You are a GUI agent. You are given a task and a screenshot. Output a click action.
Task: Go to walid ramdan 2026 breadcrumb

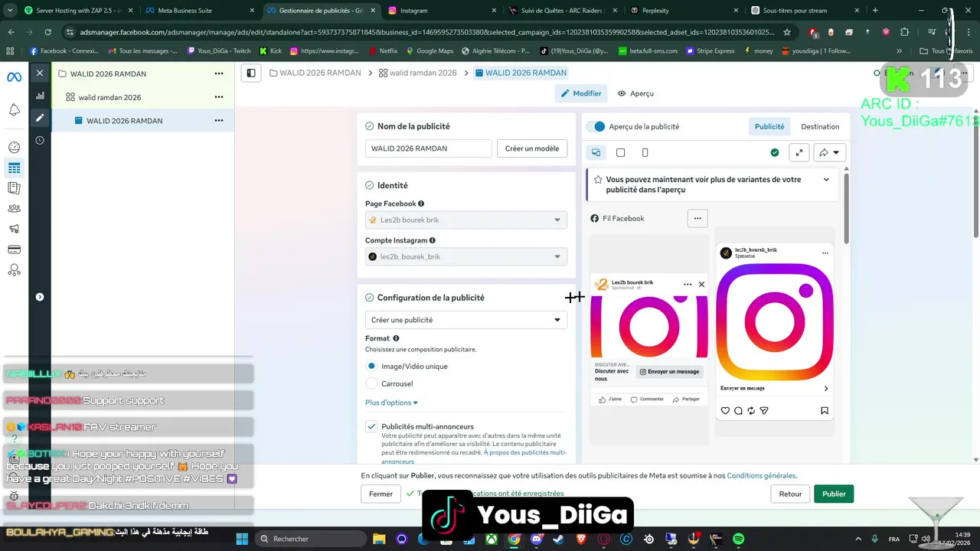tap(417, 73)
